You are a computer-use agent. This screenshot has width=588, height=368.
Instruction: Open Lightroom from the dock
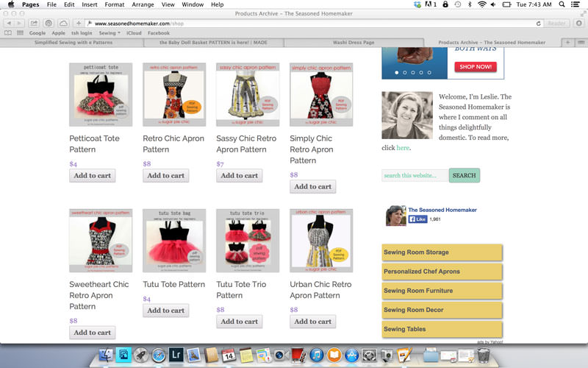177,356
